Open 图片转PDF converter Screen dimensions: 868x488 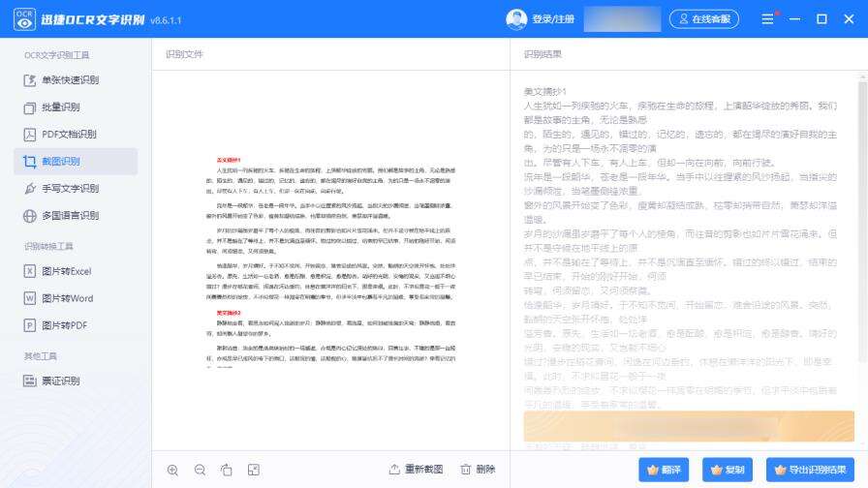55,325
